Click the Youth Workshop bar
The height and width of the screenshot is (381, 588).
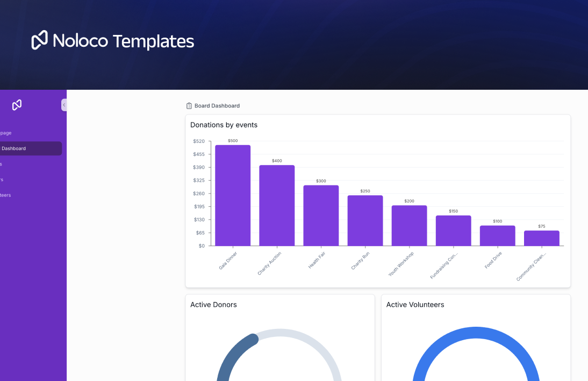point(410,226)
